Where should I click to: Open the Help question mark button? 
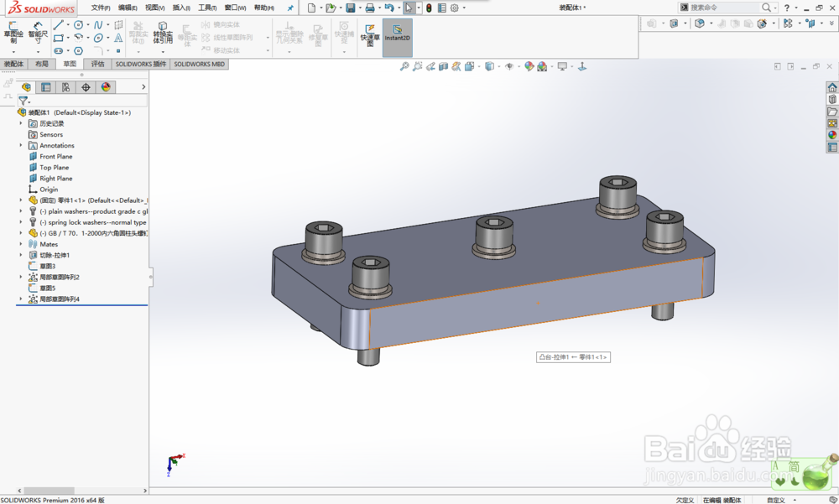pos(787,8)
